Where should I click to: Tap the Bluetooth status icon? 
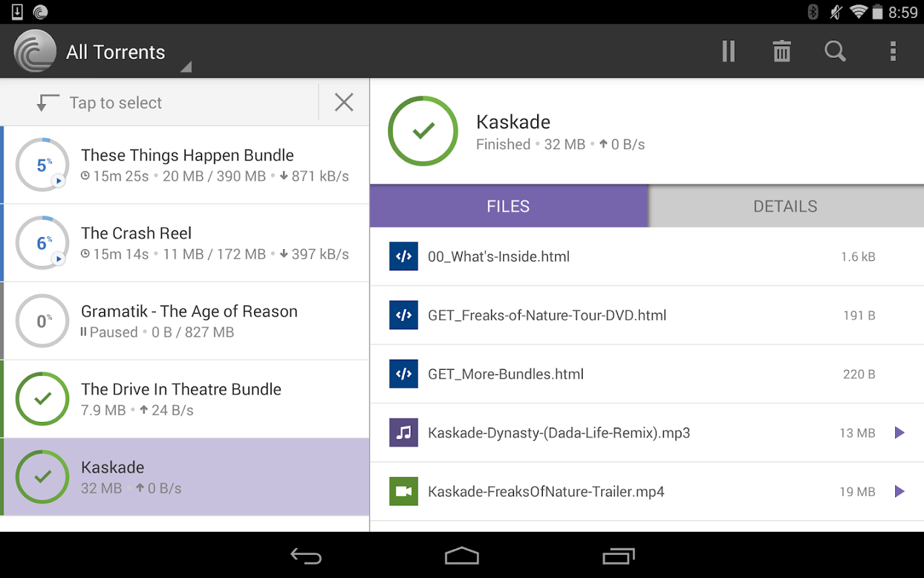coord(813,12)
